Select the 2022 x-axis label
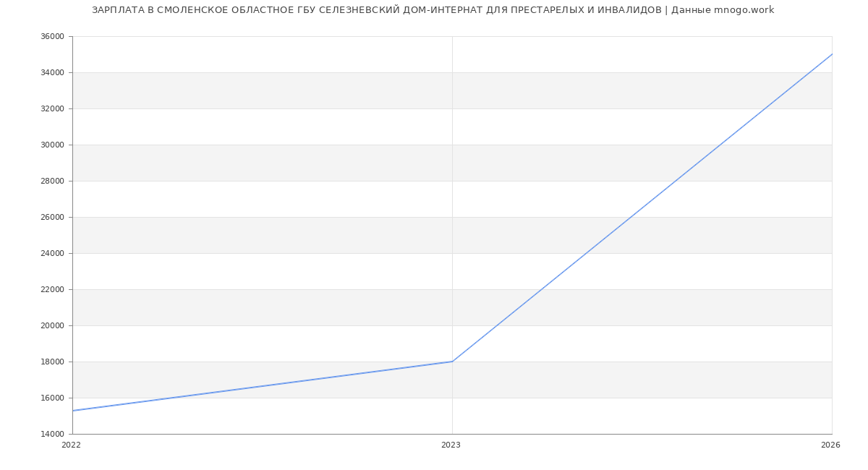 [x=72, y=445]
